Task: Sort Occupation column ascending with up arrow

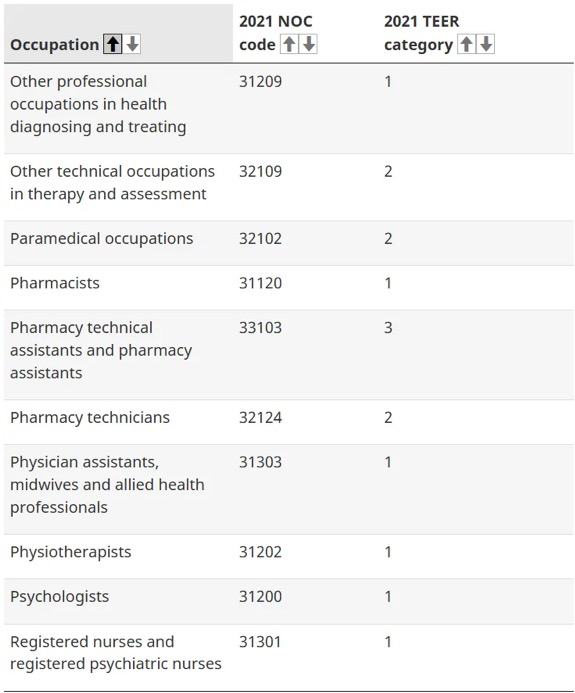Action: coord(113,44)
